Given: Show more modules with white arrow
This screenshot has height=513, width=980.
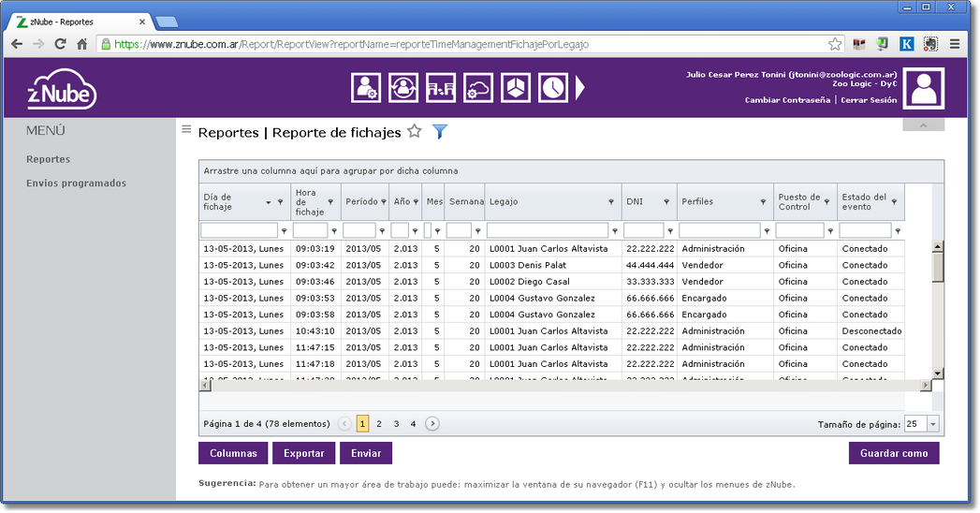Looking at the screenshot, I should click(580, 88).
